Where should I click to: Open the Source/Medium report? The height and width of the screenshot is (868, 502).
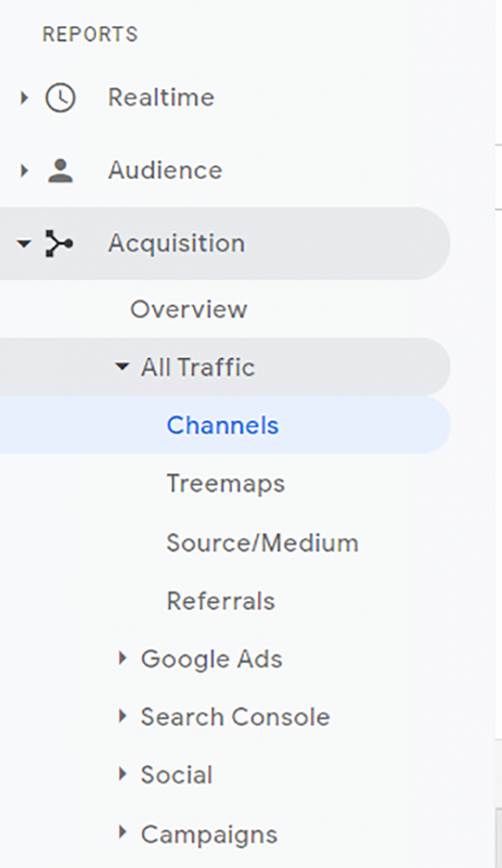point(263,542)
